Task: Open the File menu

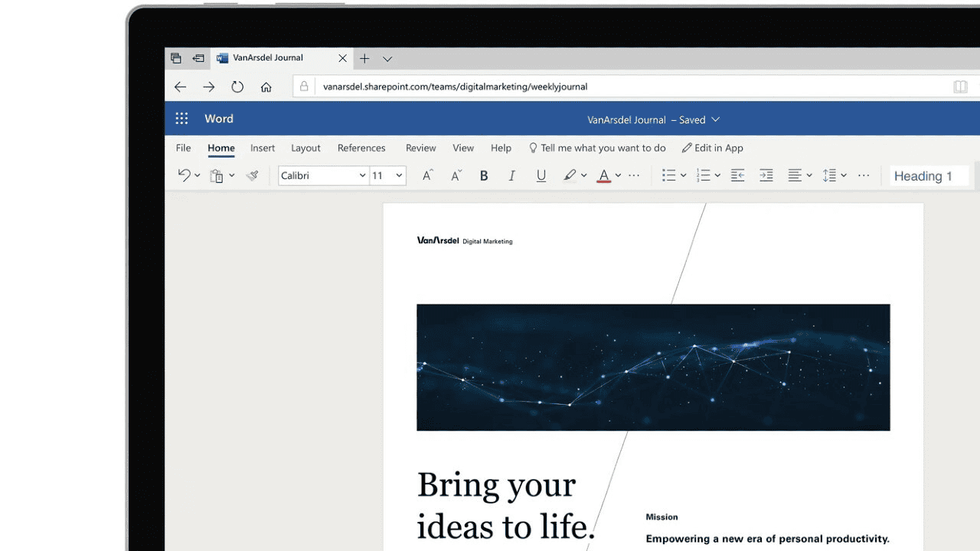Action: [x=183, y=148]
